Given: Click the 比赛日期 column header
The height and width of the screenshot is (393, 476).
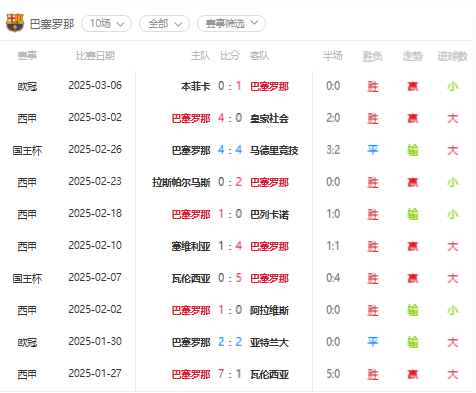Looking at the screenshot, I should (95, 56).
